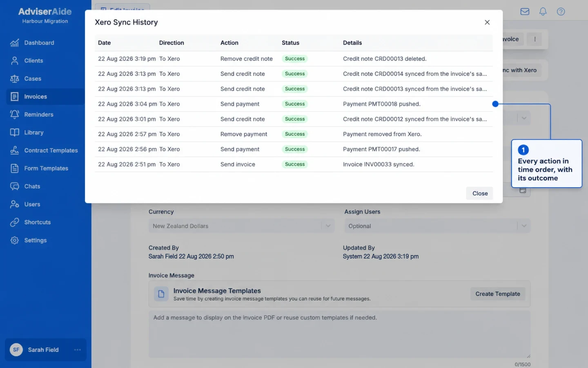Click the Reminders bell icon in sidebar
This screenshot has height=368, width=588.
15,114
